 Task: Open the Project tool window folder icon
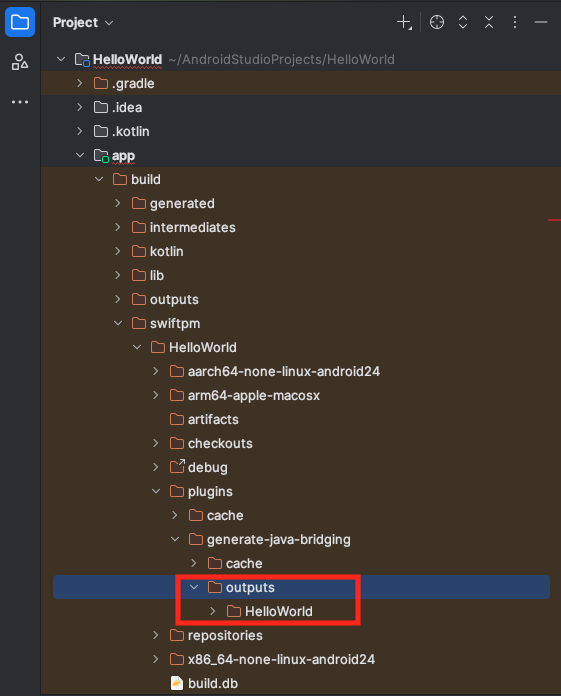click(20, 22)
